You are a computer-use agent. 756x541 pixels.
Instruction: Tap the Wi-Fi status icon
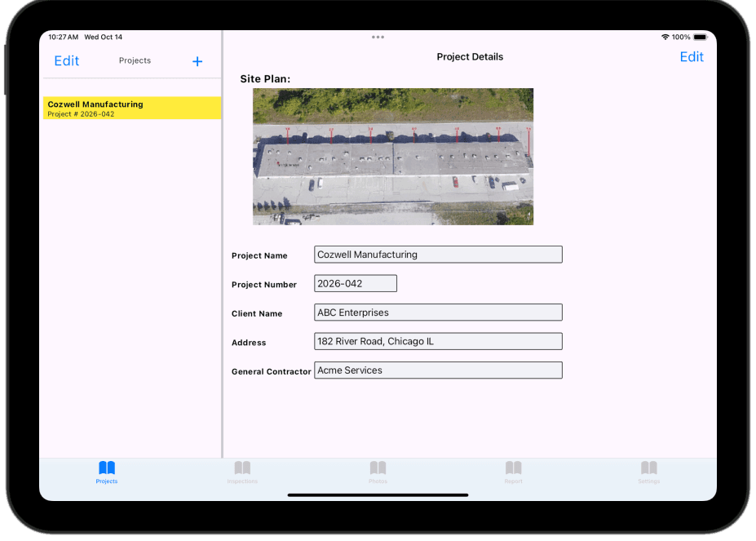pos(665,38)
